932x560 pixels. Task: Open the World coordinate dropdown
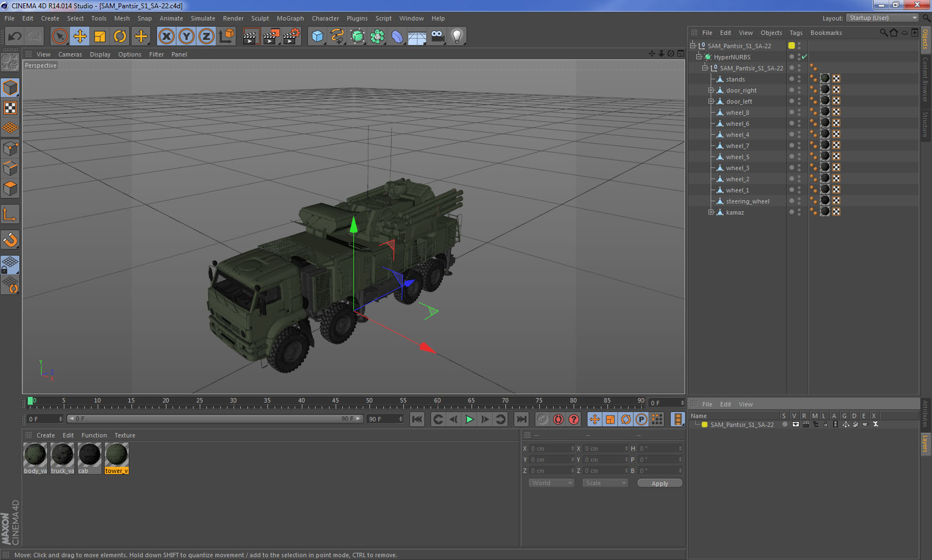pyautogui.click(x=551, y=483)
